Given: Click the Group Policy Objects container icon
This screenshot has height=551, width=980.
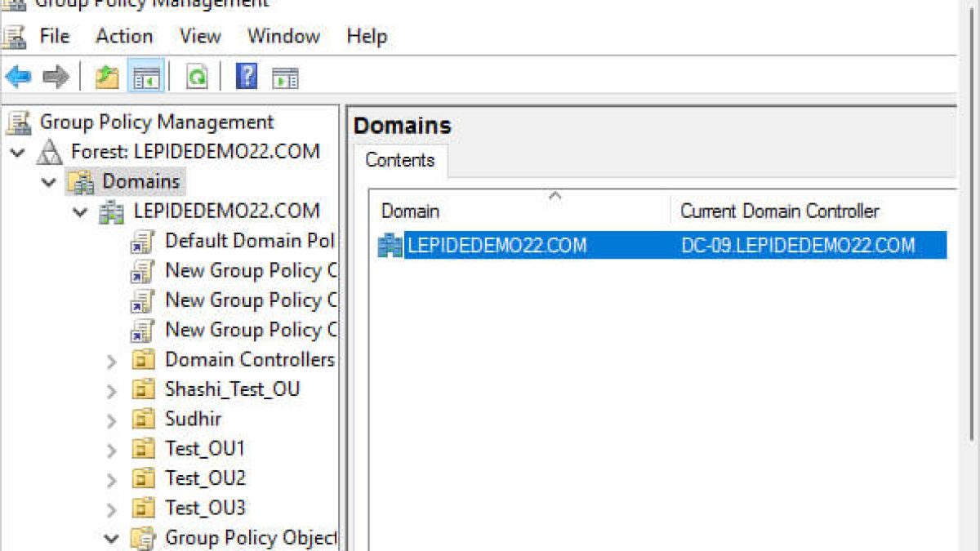Looking at the screenshot, I should (x=143, y=538).
